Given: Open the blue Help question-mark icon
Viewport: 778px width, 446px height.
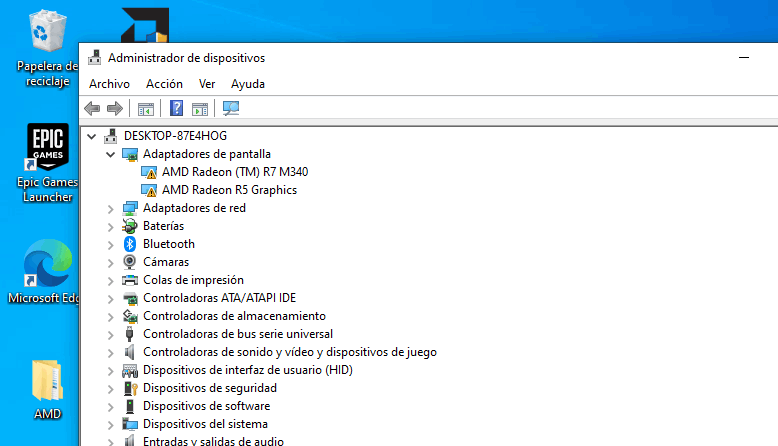Looking at the screenshot, I should pyautogui.click(x=177, y=108).
